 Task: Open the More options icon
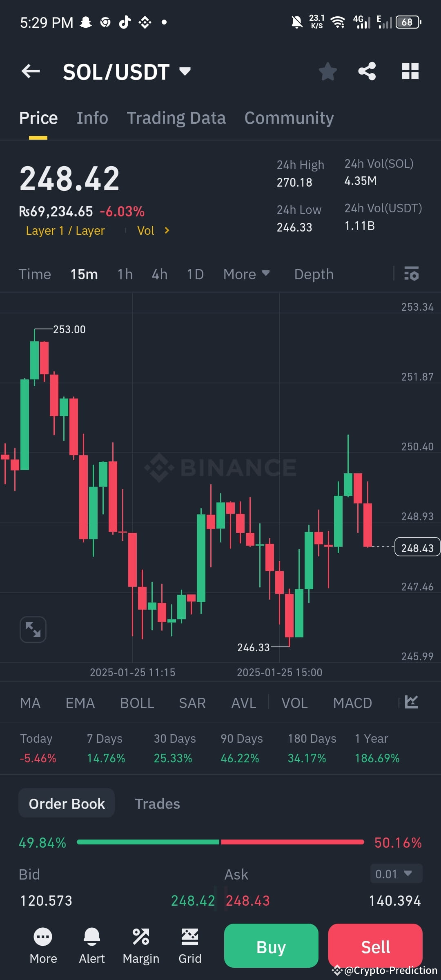pos(43,946)
